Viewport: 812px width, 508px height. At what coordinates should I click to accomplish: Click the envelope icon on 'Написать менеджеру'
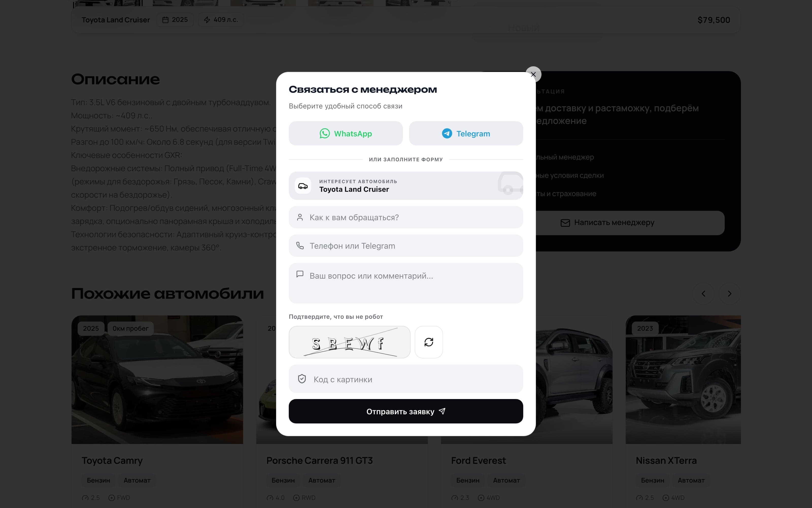pos(565,223)
